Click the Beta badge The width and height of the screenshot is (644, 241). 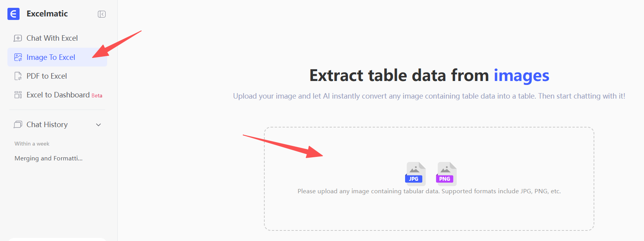(97, 96)
